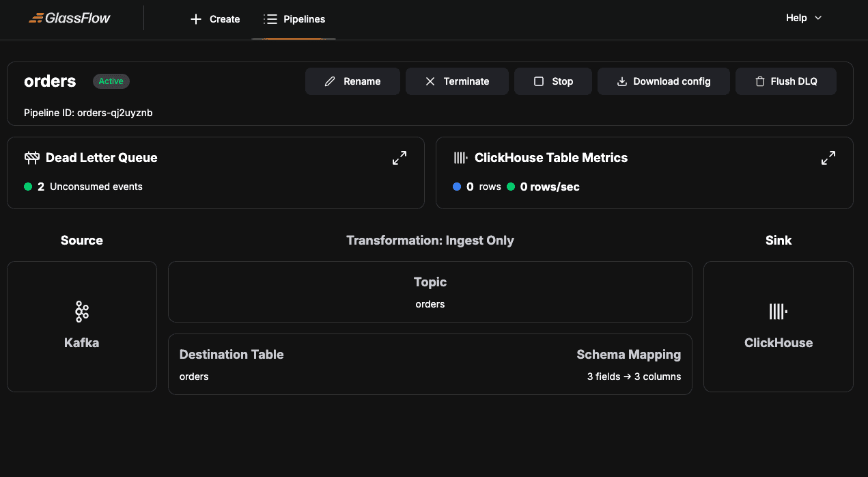This screenshot has width=868, height=477.
Task: Open the Create tab
Action: 215,19
